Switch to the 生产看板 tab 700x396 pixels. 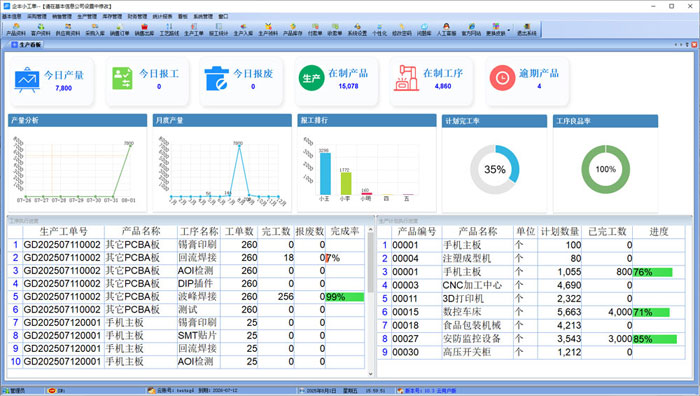click(26, 45)
